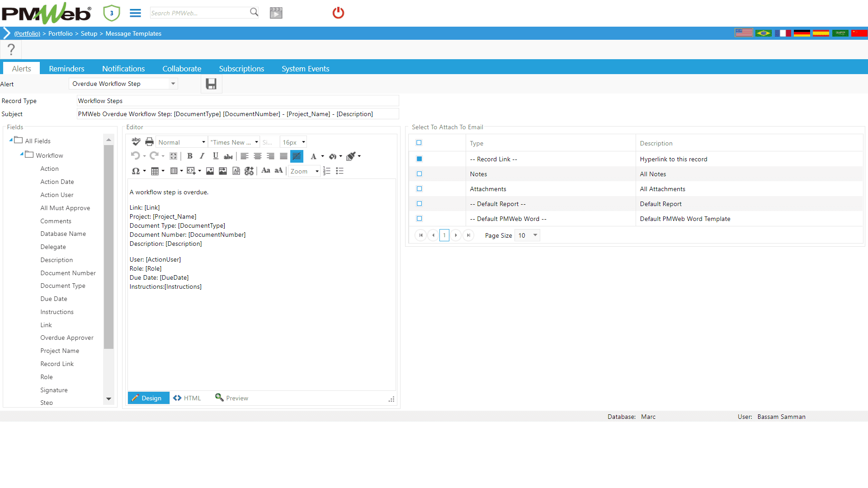Click the save disk icon
The image size is (868, 488).
(x=211, y=84)
